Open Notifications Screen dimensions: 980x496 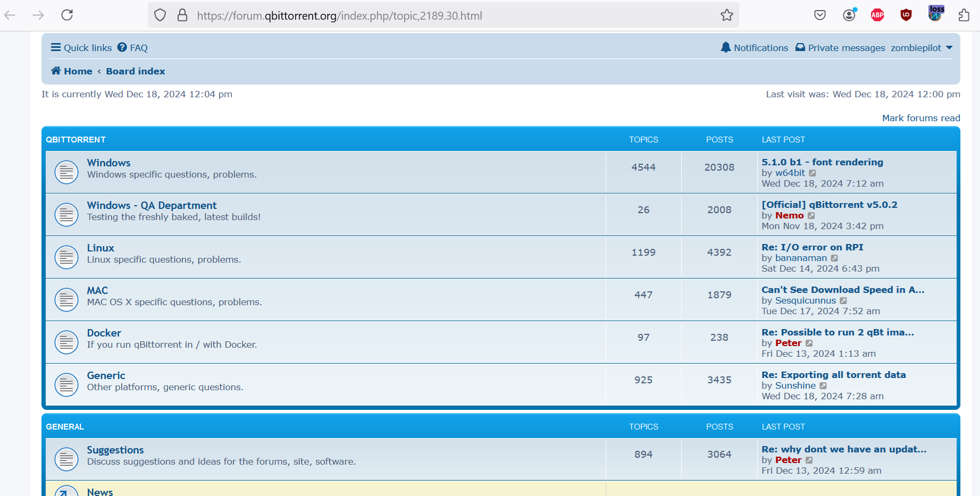coord(754,48)
